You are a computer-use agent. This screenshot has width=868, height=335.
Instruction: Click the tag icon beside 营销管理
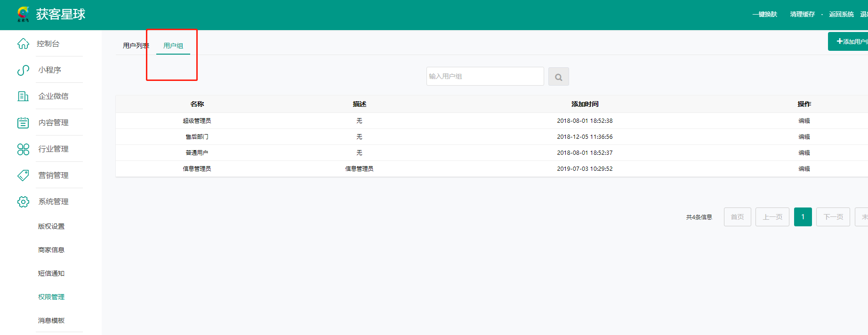[x=23, y=175]
